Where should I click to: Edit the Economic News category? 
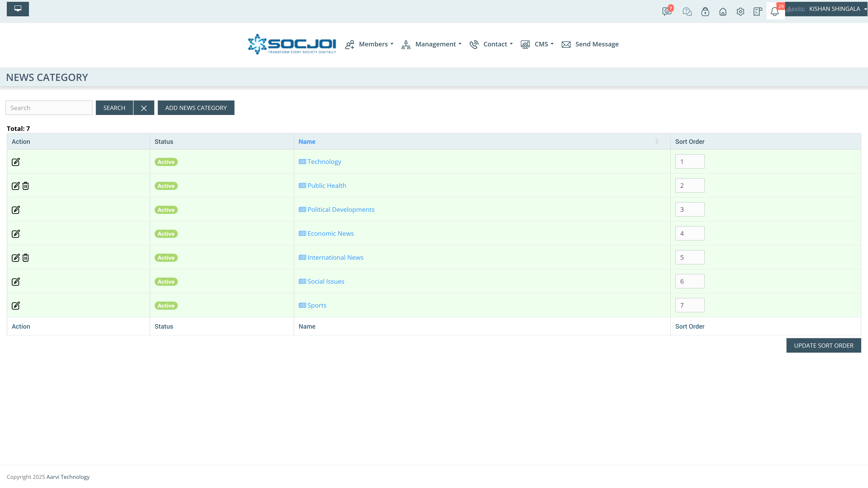(16, 234)
